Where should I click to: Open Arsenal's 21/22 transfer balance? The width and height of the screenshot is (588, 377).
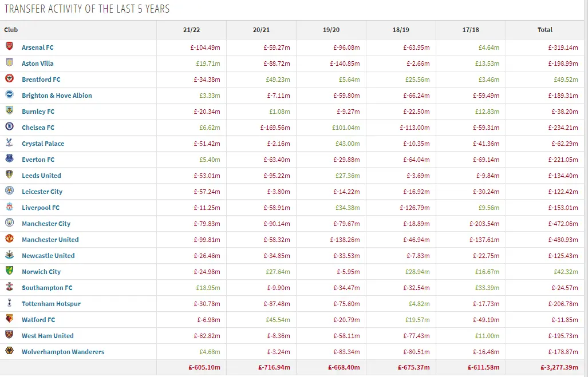[x=204, y=47]
